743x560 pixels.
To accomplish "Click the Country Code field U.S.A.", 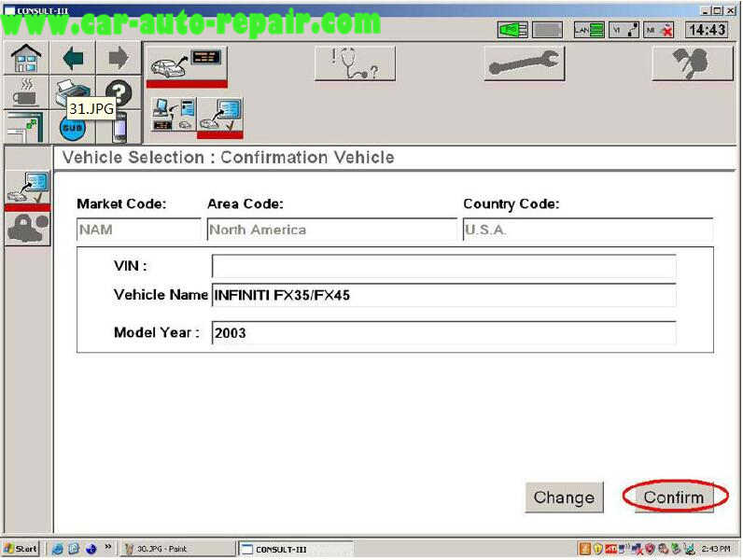I will click(588, 230).
